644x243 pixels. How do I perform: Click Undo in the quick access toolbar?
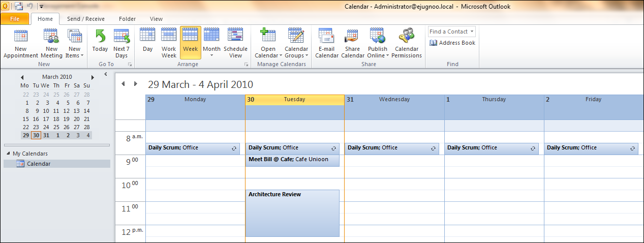click(x=30, y=6)
